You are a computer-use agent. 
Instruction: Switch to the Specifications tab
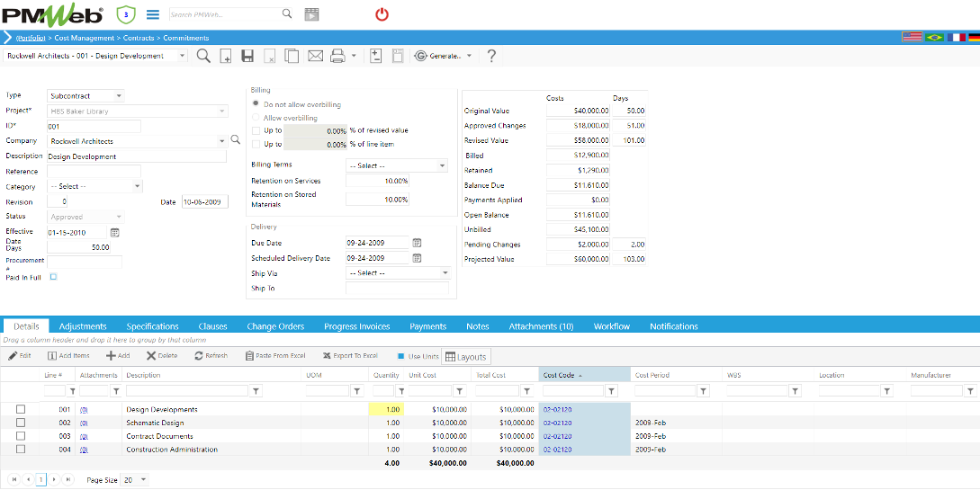152,326
